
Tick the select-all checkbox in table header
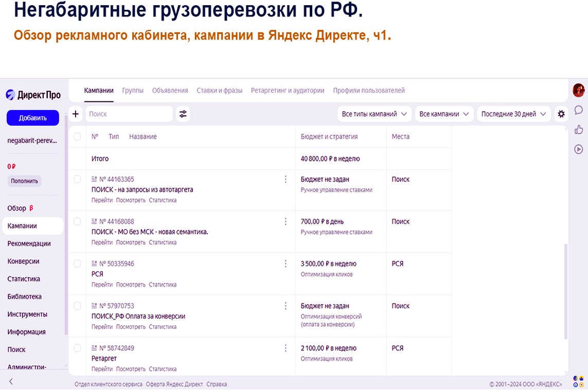coord(77,137)
